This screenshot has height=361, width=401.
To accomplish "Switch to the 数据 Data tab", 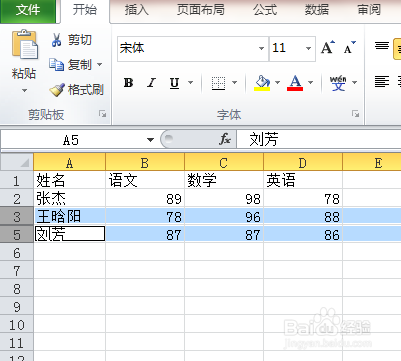I will tap(317, 10).
